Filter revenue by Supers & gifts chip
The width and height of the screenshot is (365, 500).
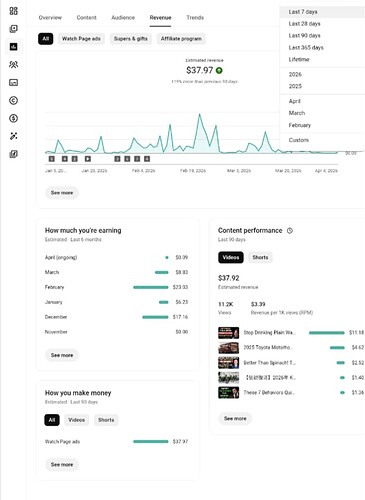click(131, 39)
